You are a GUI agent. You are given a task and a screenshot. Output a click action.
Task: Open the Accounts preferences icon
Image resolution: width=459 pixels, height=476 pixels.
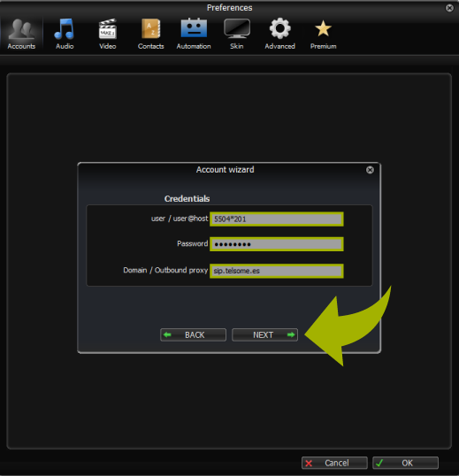pyautogui.click(x=21, y=29)
